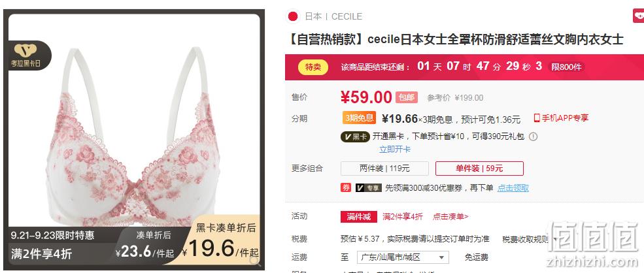Click the black card info circle icon
This screenshot has width=644, height=273.
(x=533, y=136)
